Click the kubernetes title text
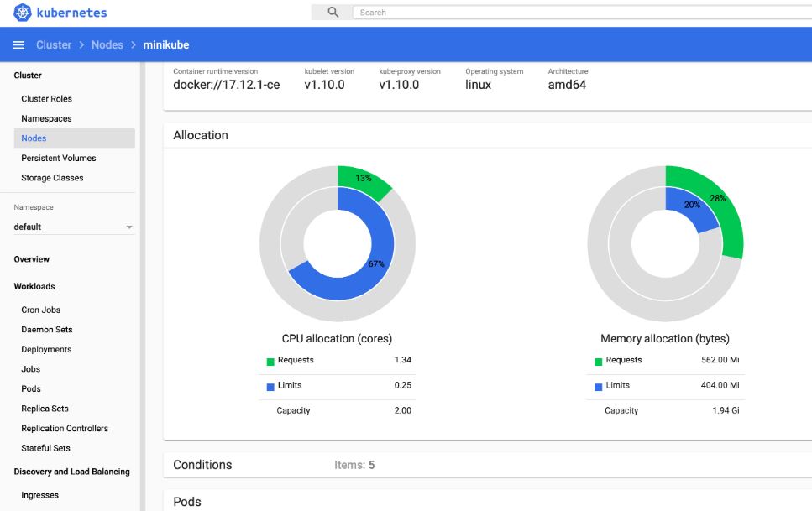The width and height of the screenshot is (812, 511). click(72, 13)
